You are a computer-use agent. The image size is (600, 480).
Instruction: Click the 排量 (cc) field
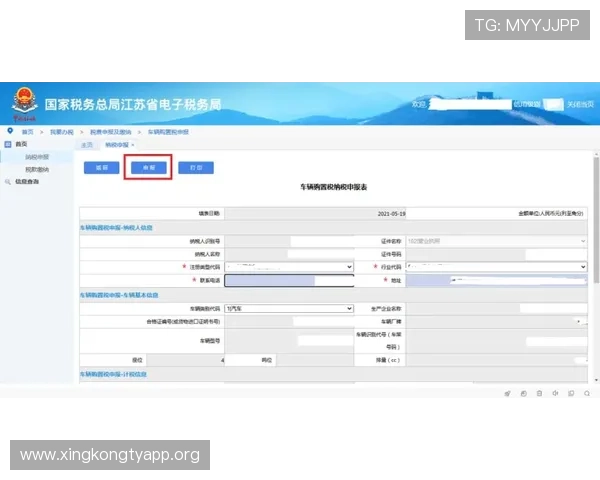click(x=496, y=360)
